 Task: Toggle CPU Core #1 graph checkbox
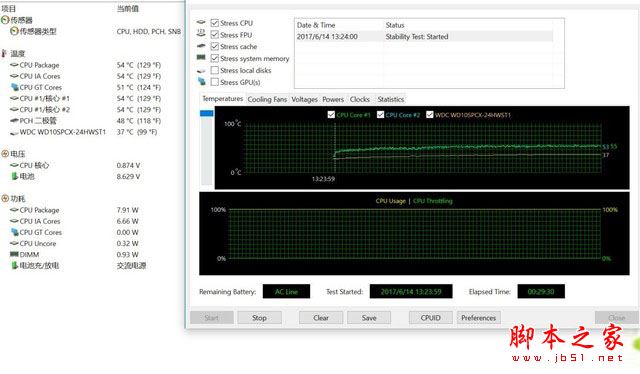(x=331, y=115)
